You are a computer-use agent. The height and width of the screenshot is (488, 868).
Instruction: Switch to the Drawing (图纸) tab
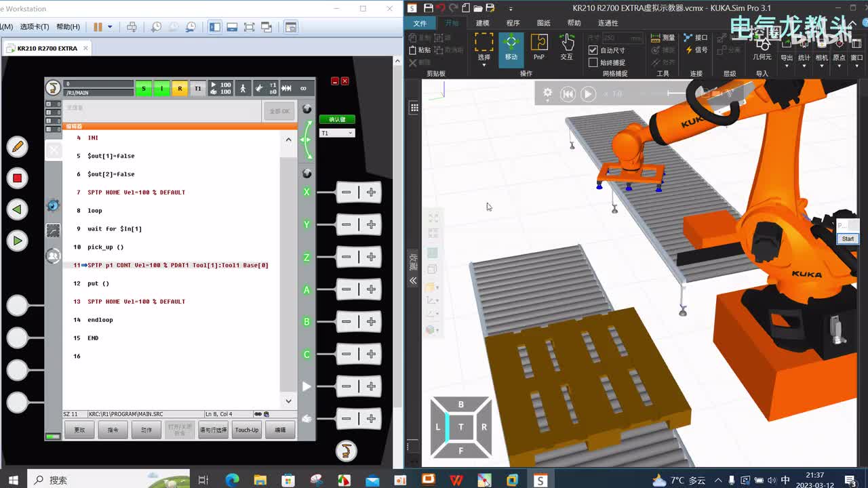[543, 23]
